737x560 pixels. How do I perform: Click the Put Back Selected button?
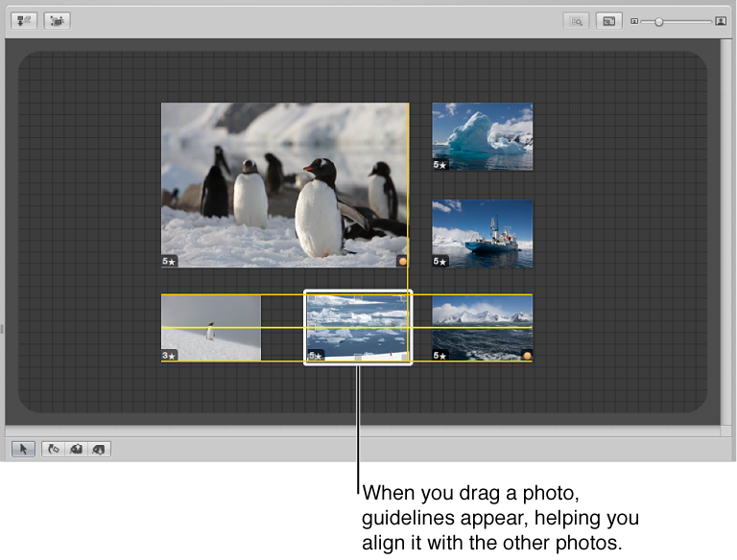tap(24, 21)
